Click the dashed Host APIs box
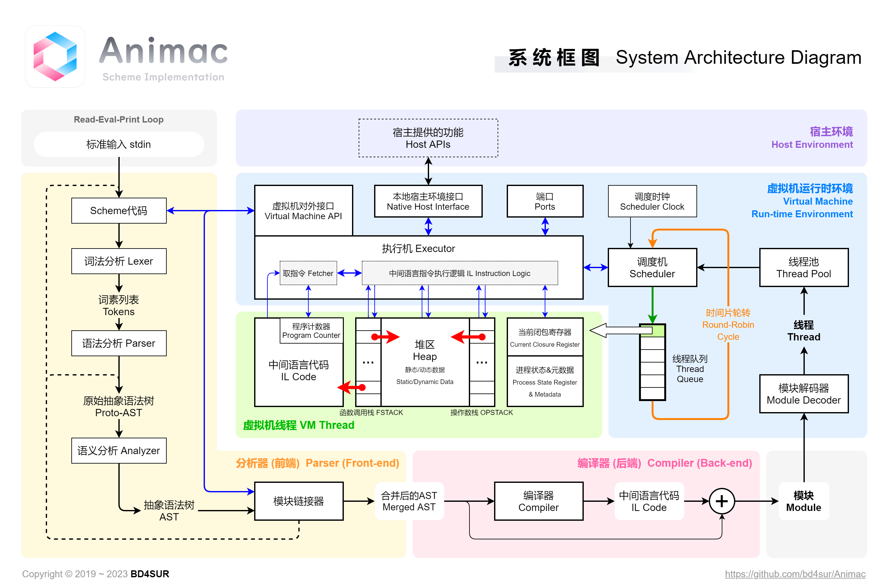The height and width of the screenshot is (588, 872). [x=428, y=138]
